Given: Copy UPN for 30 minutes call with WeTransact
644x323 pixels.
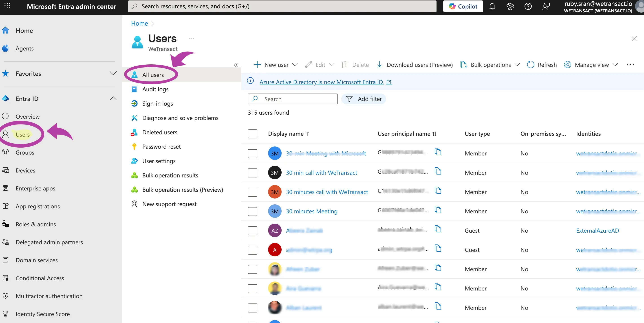Looking at the screenshot, I should (x=438, y=190).
